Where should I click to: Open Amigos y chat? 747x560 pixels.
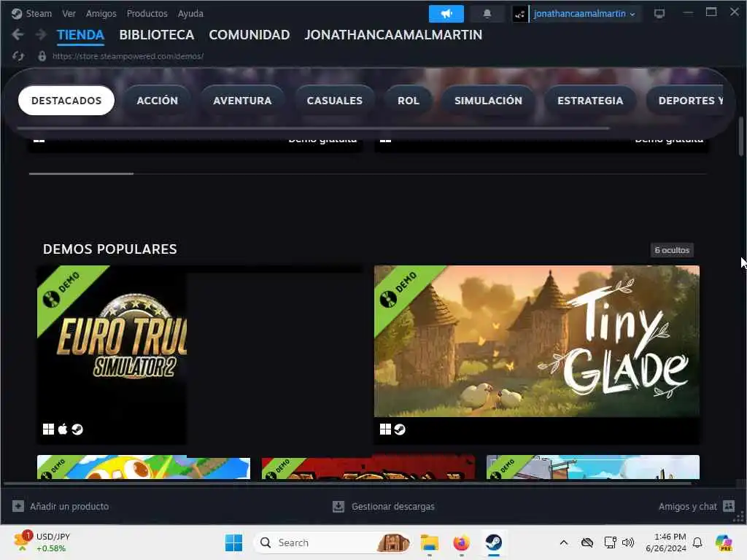coord(687,506)
